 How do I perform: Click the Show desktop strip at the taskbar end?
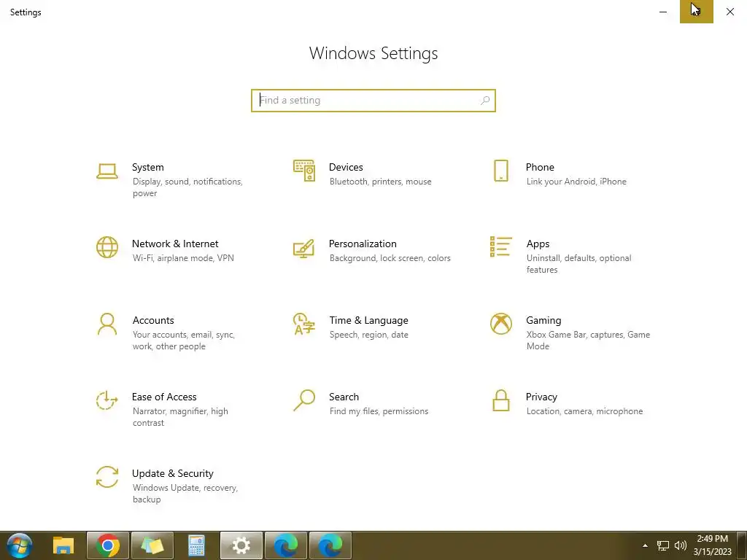[x=742, y=545]
